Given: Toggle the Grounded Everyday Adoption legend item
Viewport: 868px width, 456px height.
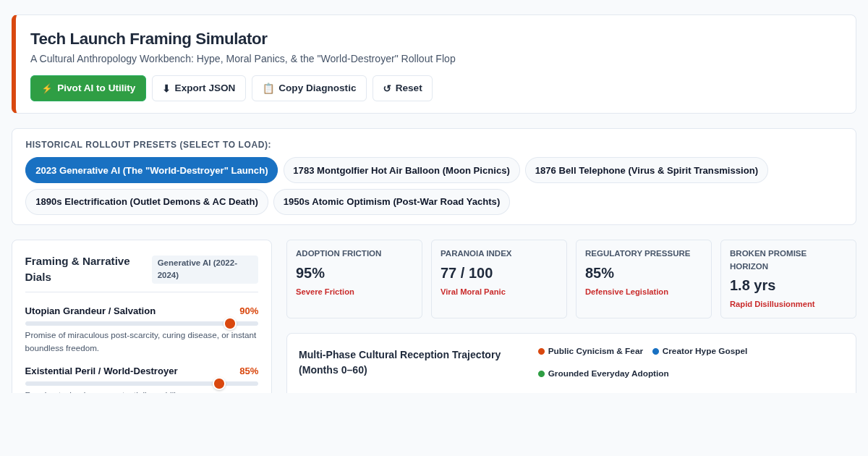Looking at the screenshot, I should coord(603,373).
